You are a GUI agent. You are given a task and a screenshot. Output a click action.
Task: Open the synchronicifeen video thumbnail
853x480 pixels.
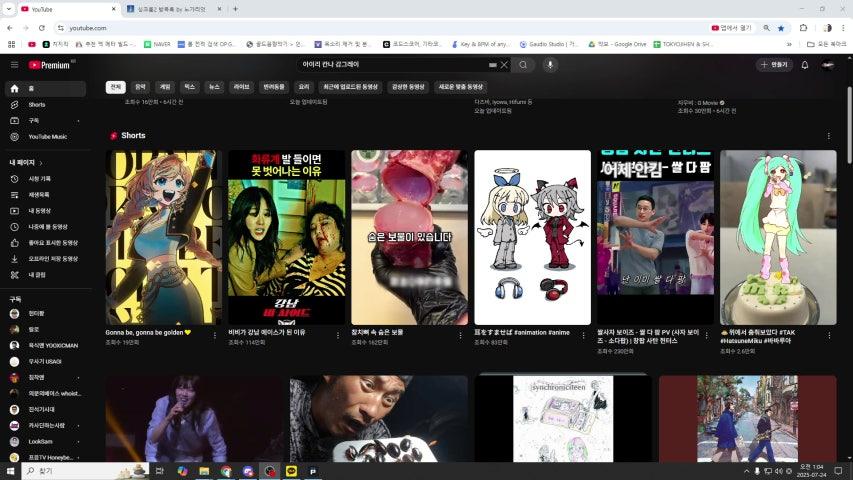pos(563,419)
